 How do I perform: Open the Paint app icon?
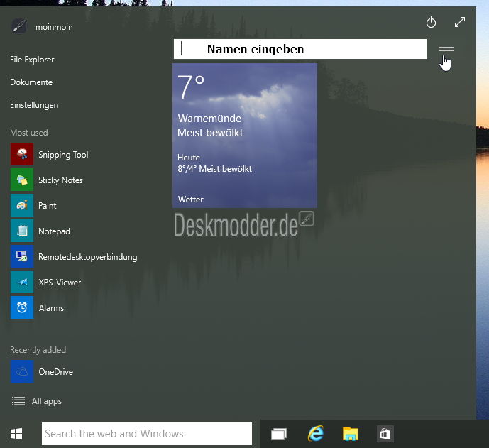pos(22,205)
